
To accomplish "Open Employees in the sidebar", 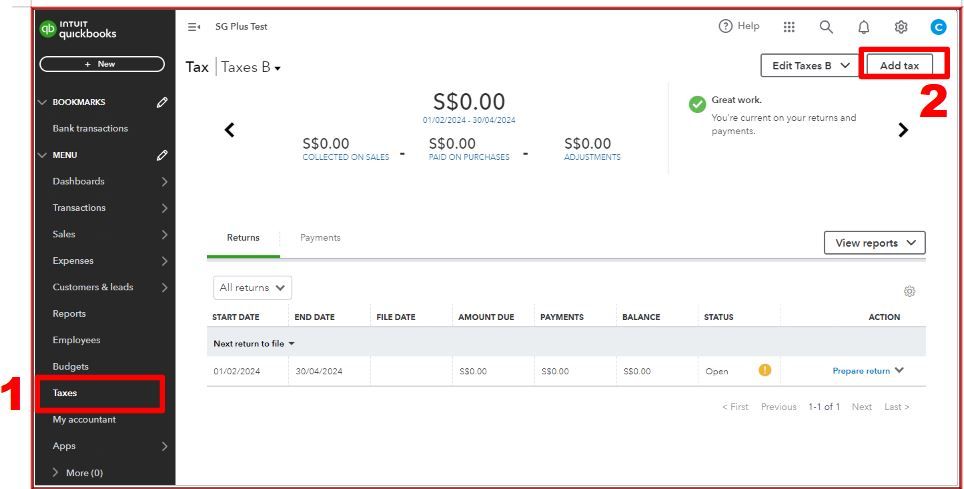I will coord(76,340).
